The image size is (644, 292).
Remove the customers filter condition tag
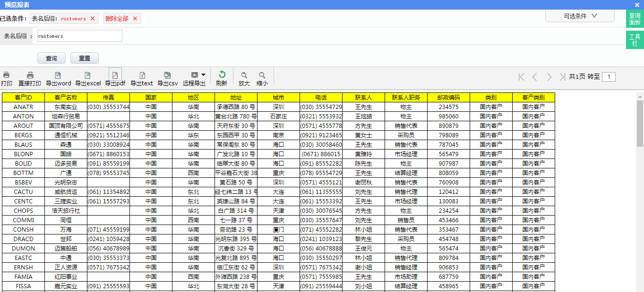93,19
